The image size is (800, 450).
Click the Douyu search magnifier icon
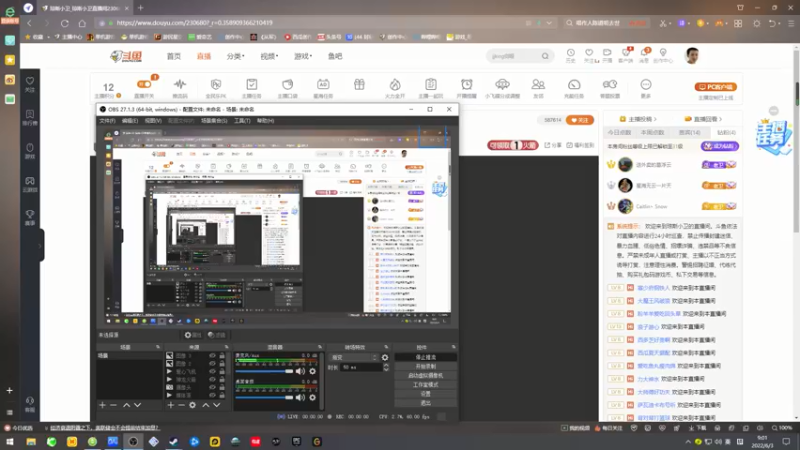pyautogui.click(x=545, y=56)
